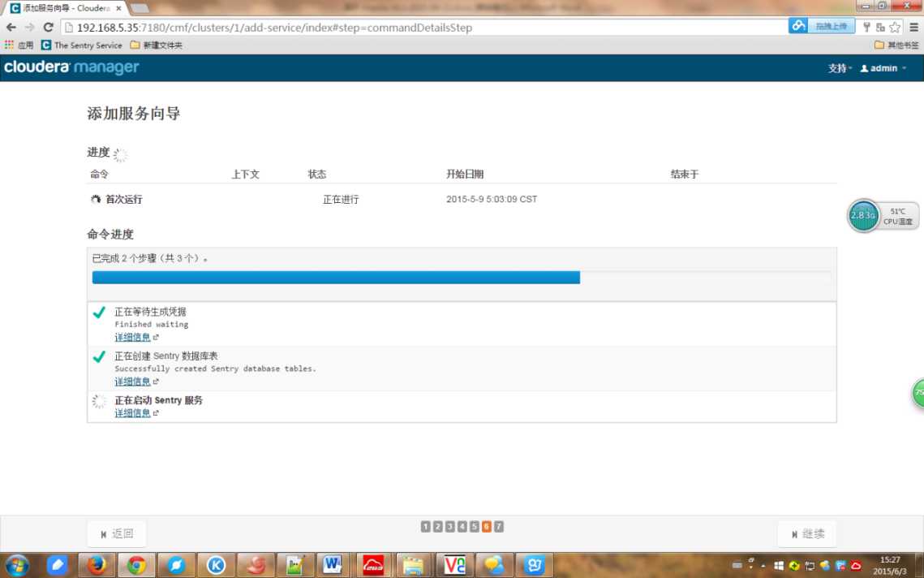Click the 首次运行 command row
The image size is (924, 578).
[x=462, y=200]
